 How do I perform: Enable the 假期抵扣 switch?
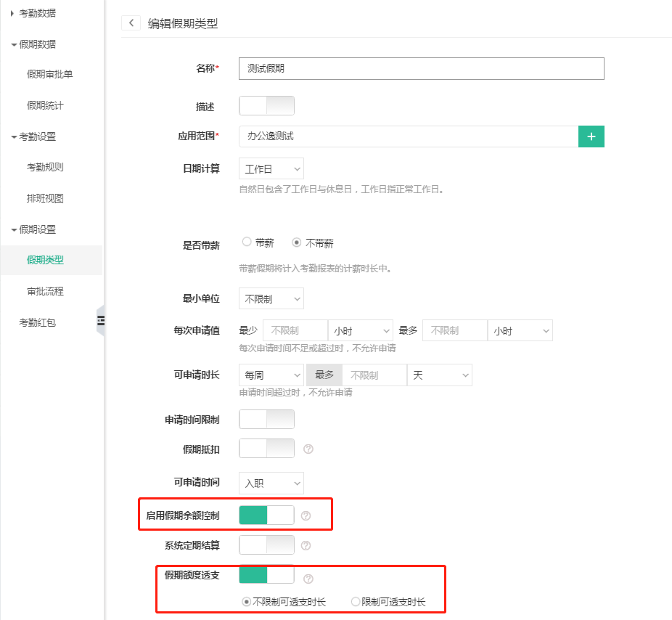pyautogui.click(x=266, y=448)
